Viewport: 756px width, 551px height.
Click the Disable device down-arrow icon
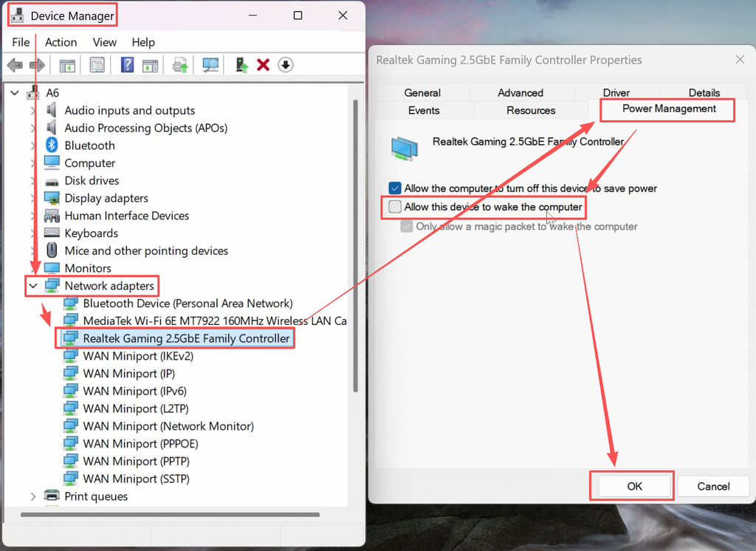[286, 65]
